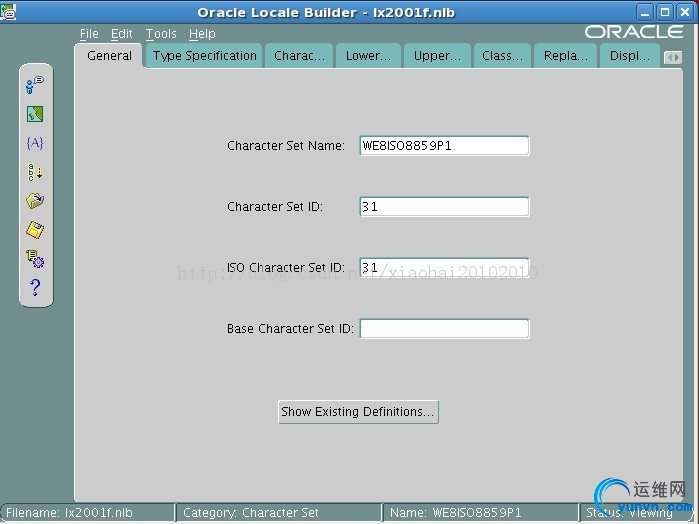Open the File menu

click(x=89, y=34)
